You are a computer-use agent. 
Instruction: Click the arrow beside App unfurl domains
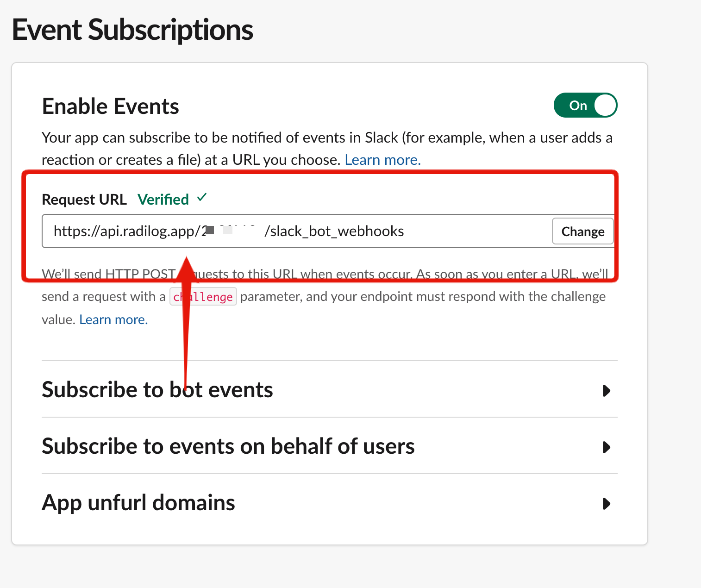(x=606, y=504)
